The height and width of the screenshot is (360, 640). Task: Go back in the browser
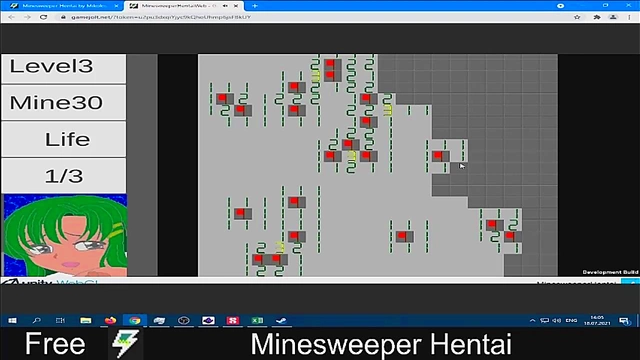click(x=11, y=17)
